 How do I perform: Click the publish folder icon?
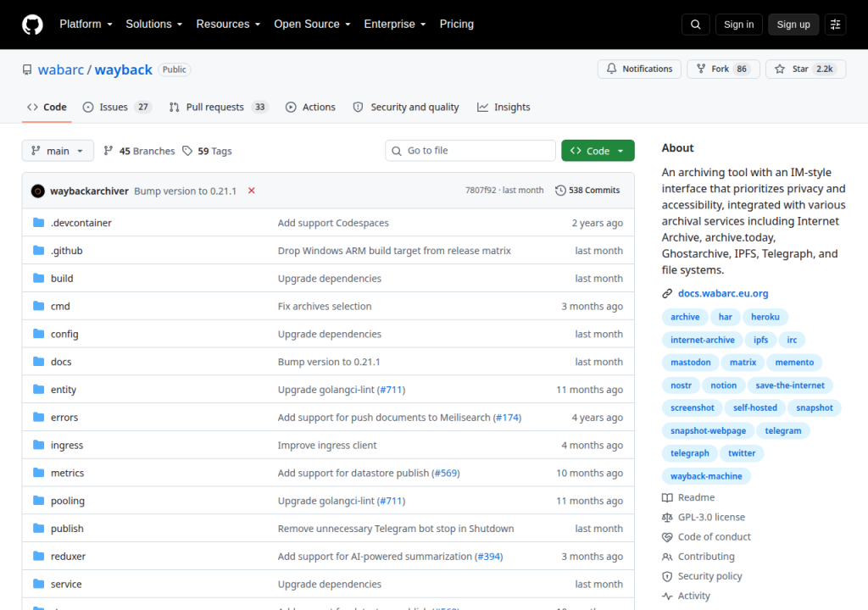pos(38,528)
